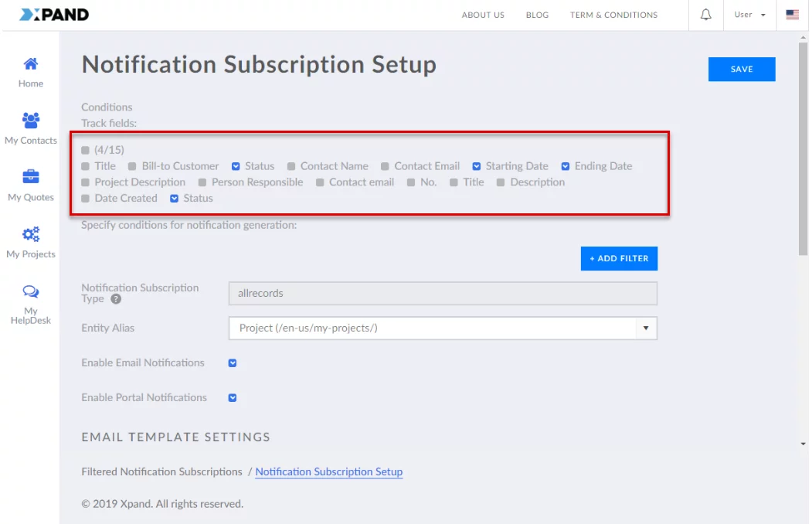This screenshot has width=812, height=524.
Task: Open My Projects gears icon
Action: pyautogui.click(x=31, y=234)
